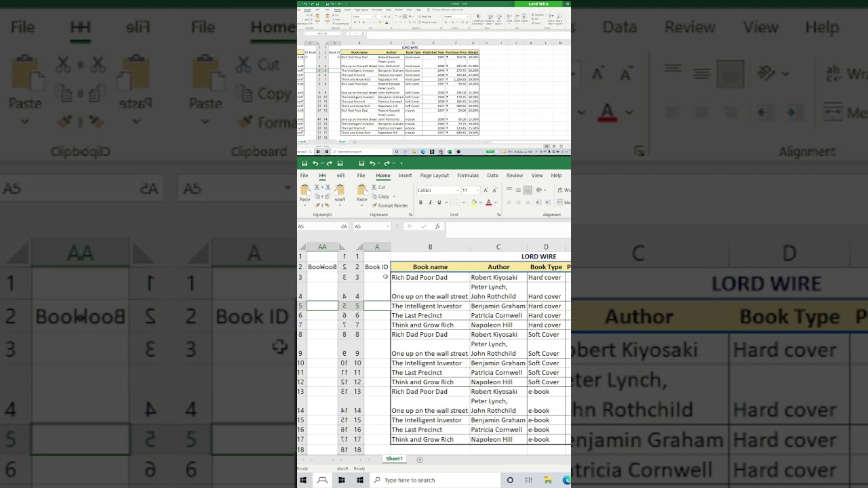Viewport: 868px width, 488px height.
Task: Open the Formulas tab in the enlarged ribbon
Action: 468,176
